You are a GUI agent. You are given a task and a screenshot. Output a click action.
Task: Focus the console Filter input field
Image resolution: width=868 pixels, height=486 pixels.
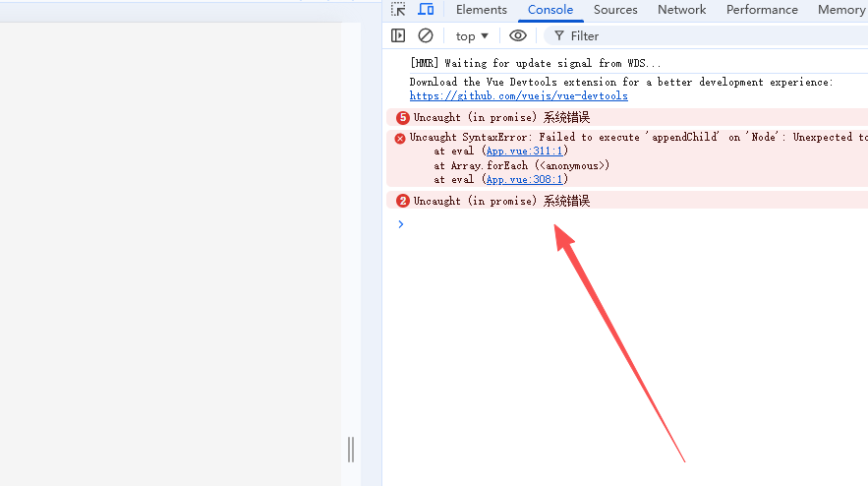[688, 35]
